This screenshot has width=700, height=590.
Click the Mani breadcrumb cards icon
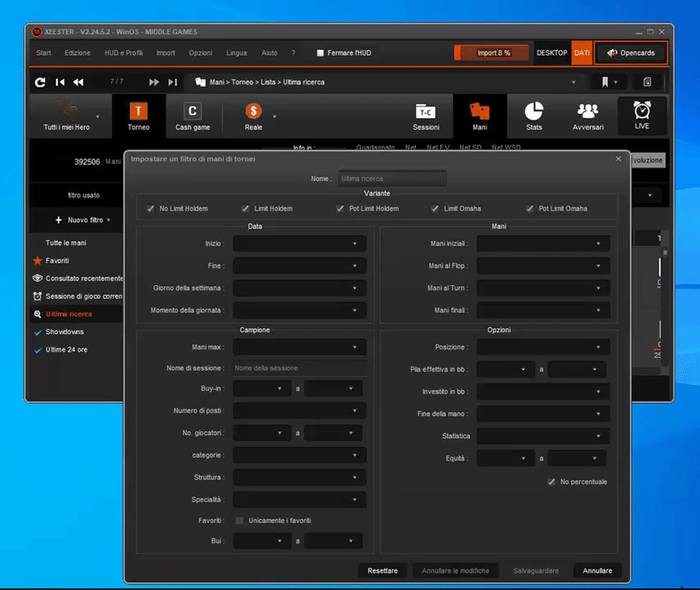(x=200, y=82)
